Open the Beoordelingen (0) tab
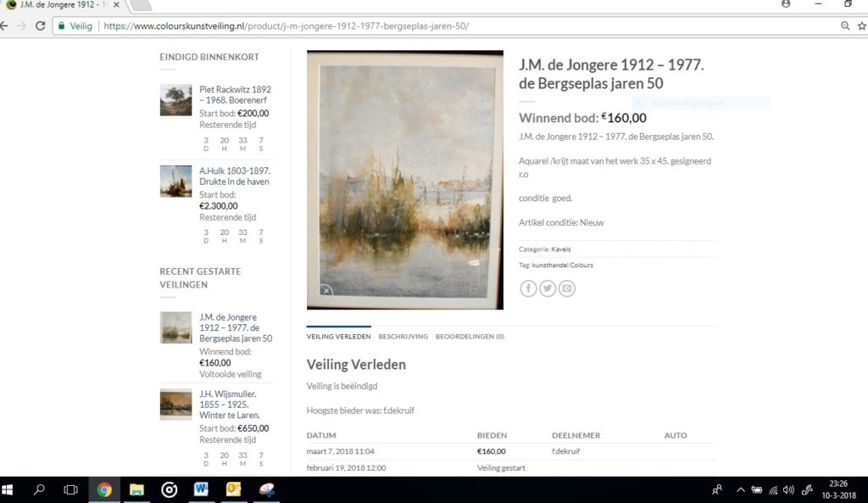Viewport: 868px width, 503px height. point(470,336)
